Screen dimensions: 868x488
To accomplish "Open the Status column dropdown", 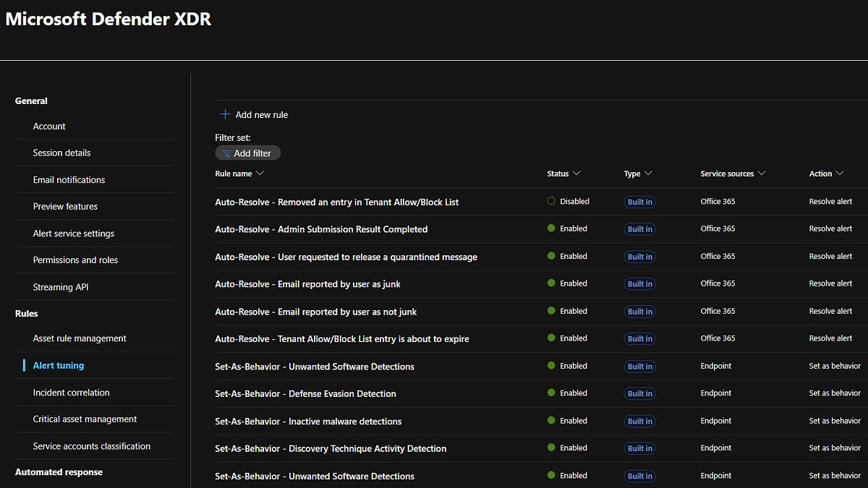I will coord(576,174).
